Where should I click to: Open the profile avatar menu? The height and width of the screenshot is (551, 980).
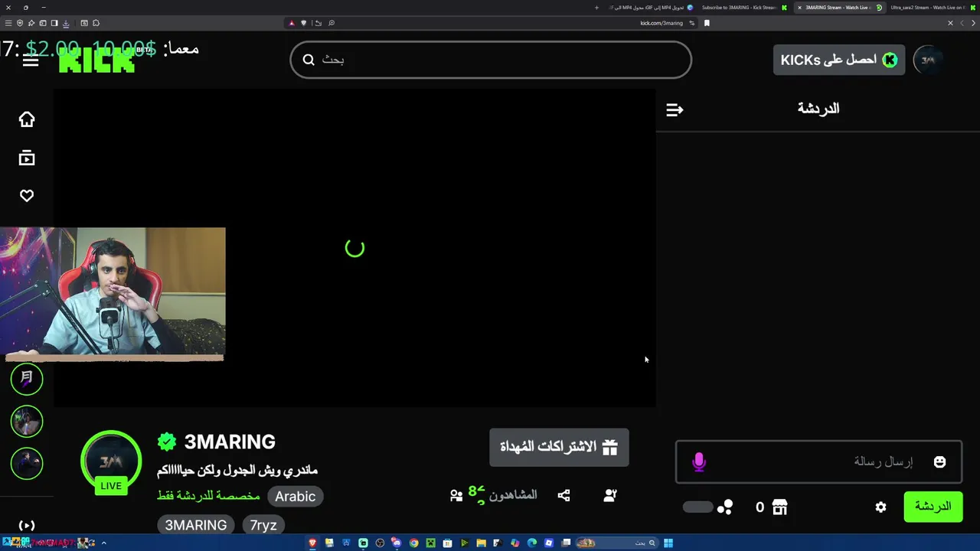pyautogui.click(x=928, y=60)
